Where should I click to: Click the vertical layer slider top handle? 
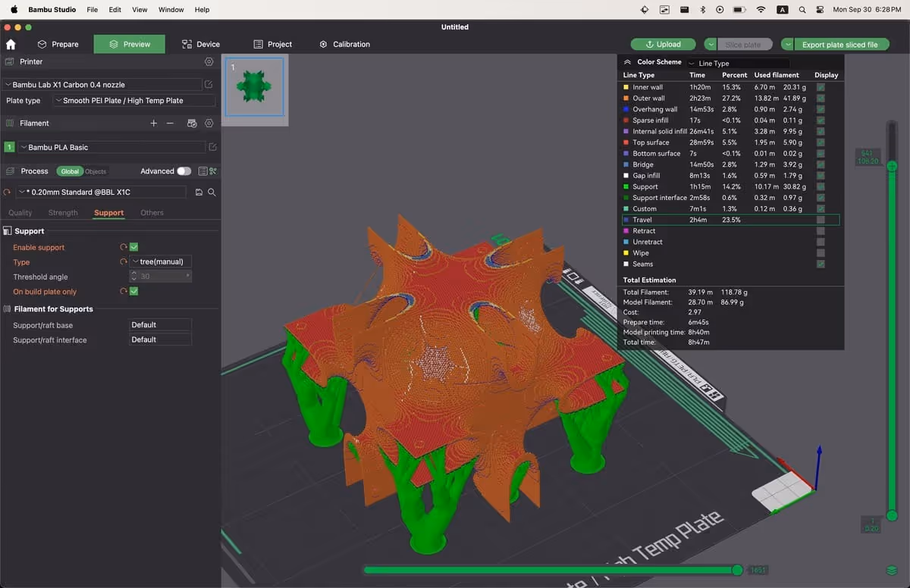point(892,166)
